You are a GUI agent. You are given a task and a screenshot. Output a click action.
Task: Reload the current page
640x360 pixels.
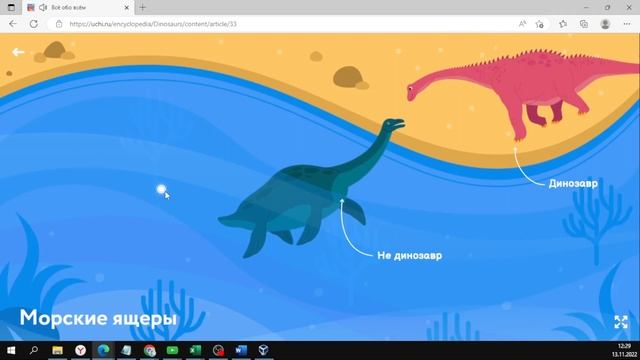33,24
